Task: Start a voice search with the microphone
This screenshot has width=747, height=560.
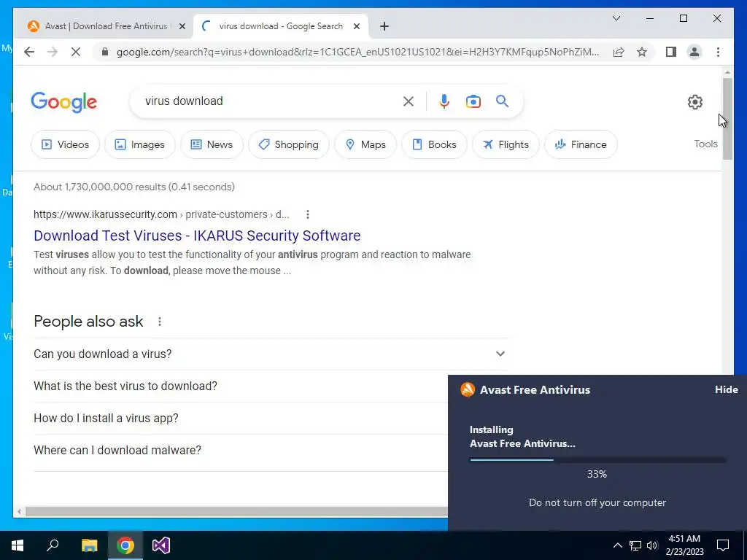Action: click(444, 101)
